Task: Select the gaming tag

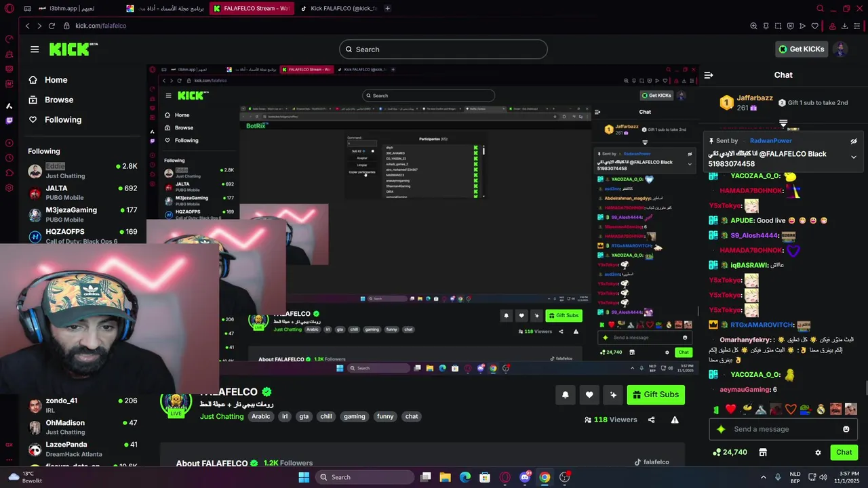Action: (x=354, y=416)
